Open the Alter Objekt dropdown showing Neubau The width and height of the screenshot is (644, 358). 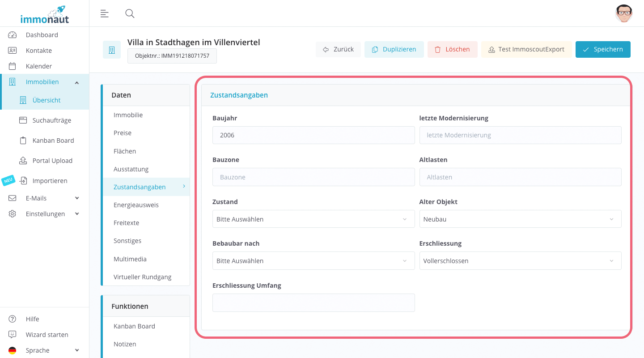(520, 219)
